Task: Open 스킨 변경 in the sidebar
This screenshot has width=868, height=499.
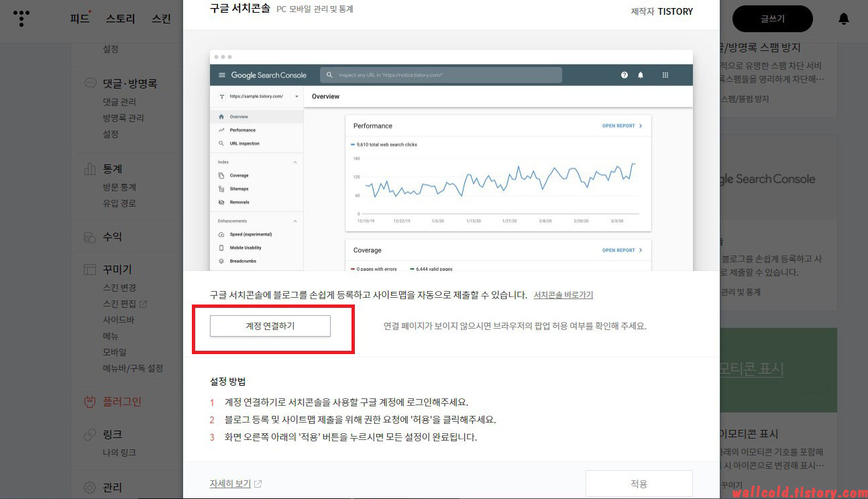Action: click(x=119, y=288)
